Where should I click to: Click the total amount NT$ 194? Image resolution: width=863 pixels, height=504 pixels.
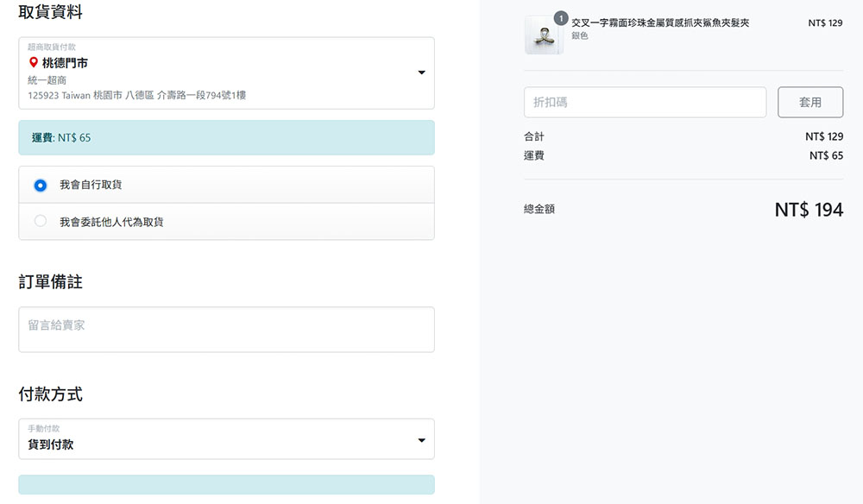pos(809,210)
